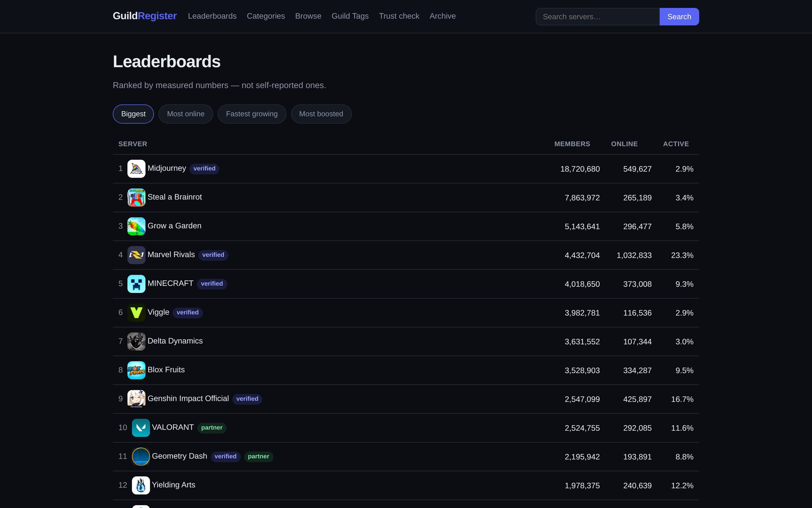
Task: Open the Steal a Brainrot server link
Action: [175, 197]
